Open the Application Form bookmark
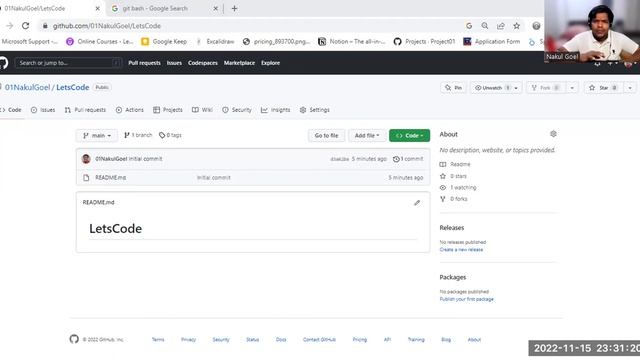 (492, 42)
